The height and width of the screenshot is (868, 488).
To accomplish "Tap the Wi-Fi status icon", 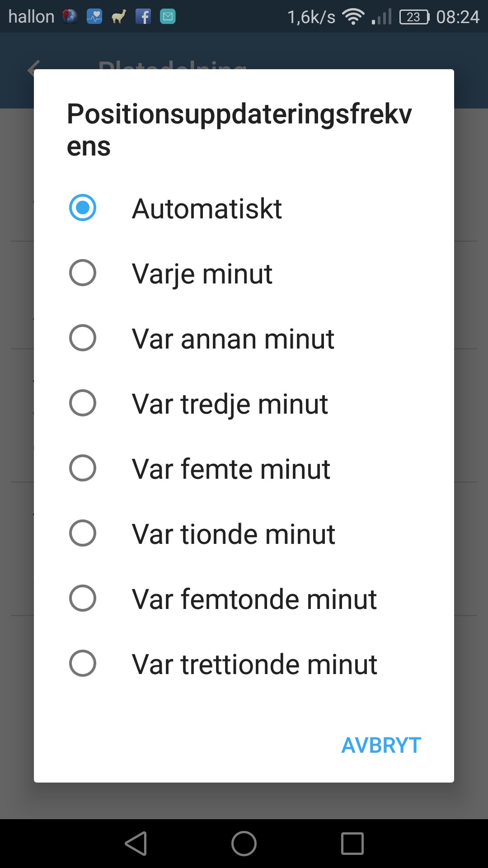I will [x=353, y=17].
